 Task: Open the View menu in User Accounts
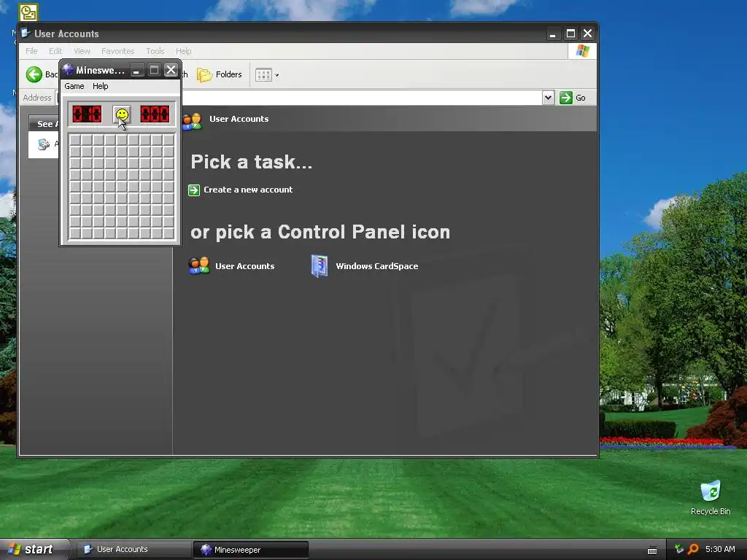pyautogui.click(x=82, y=51)
